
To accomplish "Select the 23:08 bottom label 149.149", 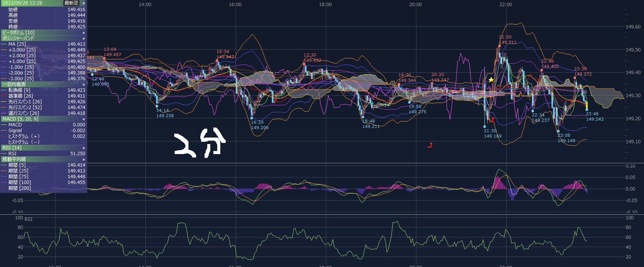I will pyautogui.click(x=566, y=138).
